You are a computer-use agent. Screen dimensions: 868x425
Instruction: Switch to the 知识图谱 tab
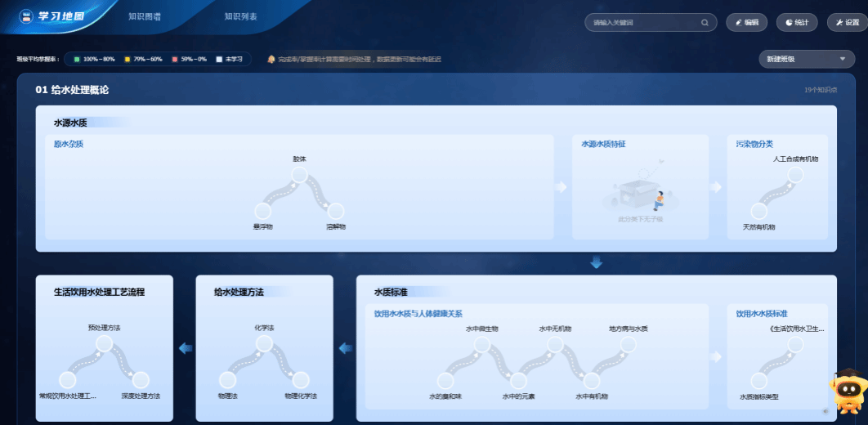(x=144, y=16)
